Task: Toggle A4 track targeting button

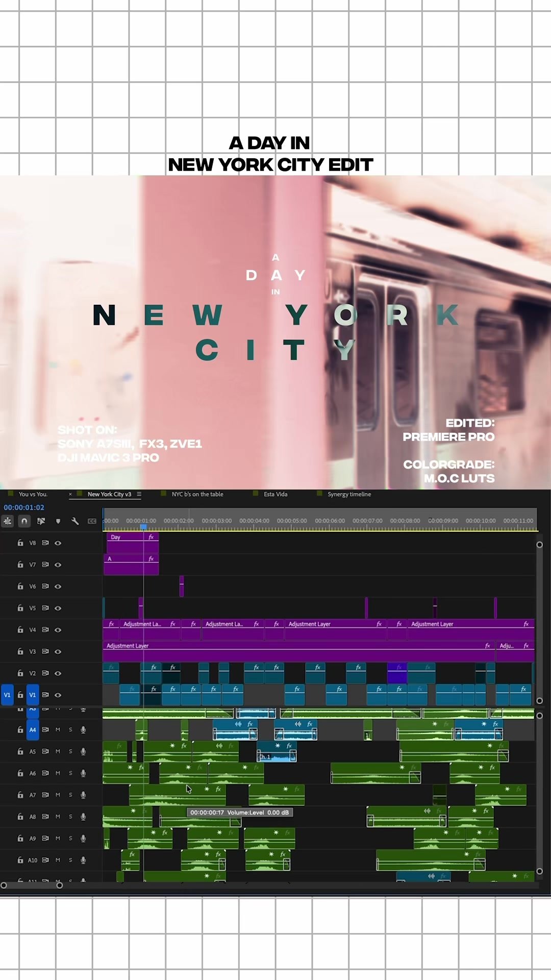Action: (x=33, y=730)
